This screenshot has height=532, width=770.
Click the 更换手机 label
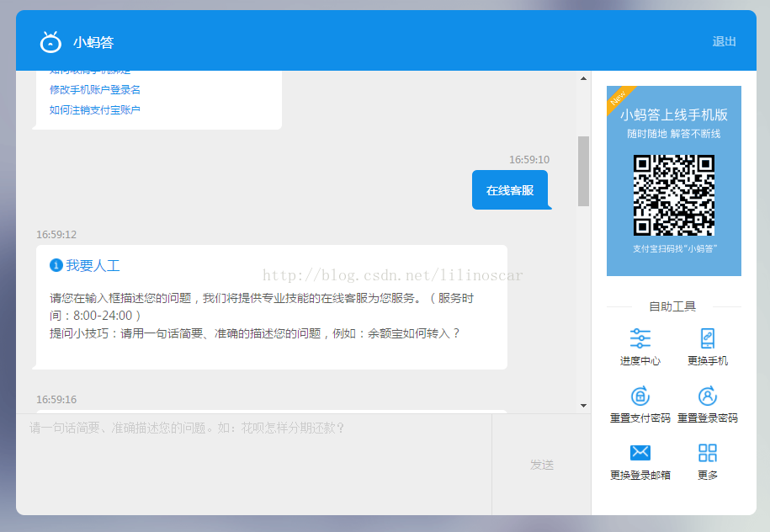pyautogui.click(x=707, y=361)
